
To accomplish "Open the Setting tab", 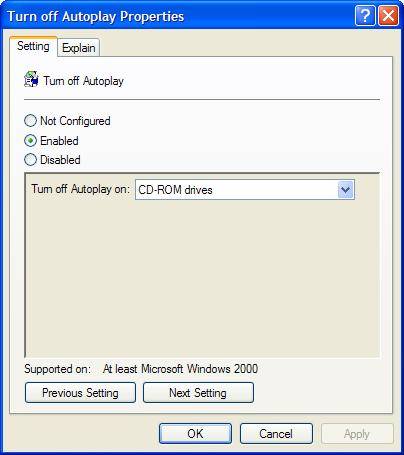I will (33, 46).
